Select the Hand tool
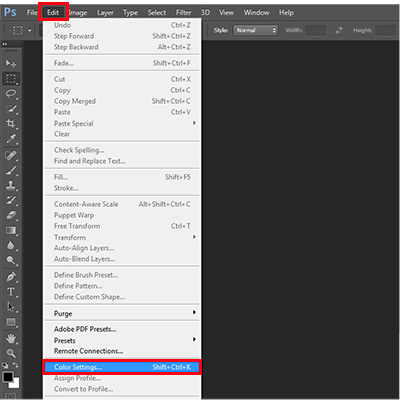400x400 pixels. click(11, 339)
